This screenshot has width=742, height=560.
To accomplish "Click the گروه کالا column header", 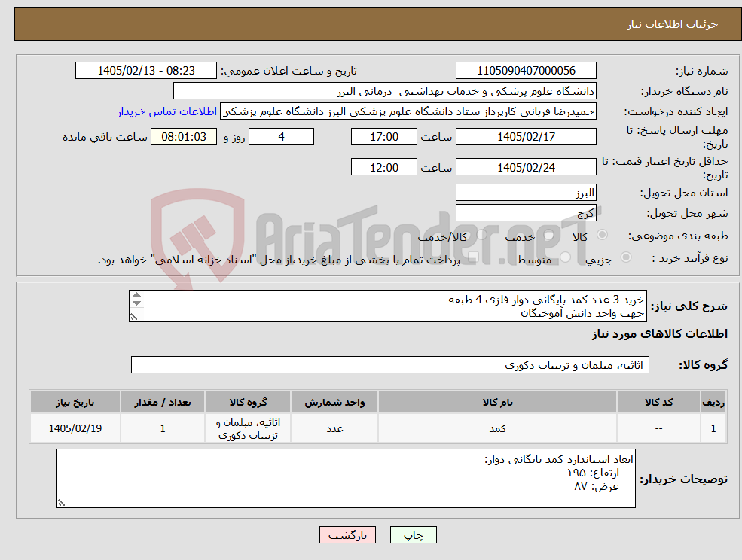I will tap(248, 402).
